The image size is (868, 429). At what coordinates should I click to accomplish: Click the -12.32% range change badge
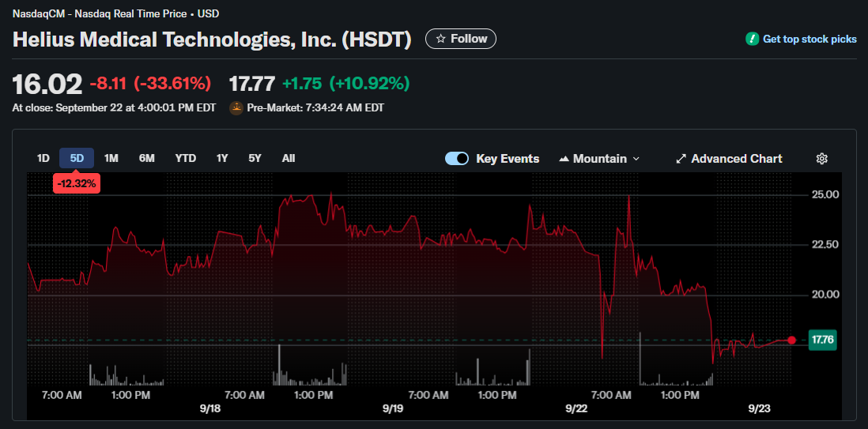[77, 183]
